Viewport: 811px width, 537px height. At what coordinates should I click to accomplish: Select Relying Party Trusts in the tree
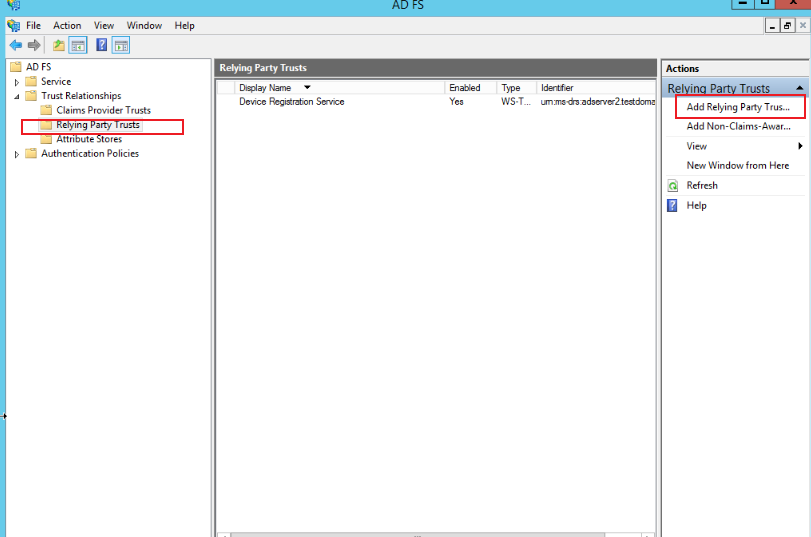[x=98, y=125]
